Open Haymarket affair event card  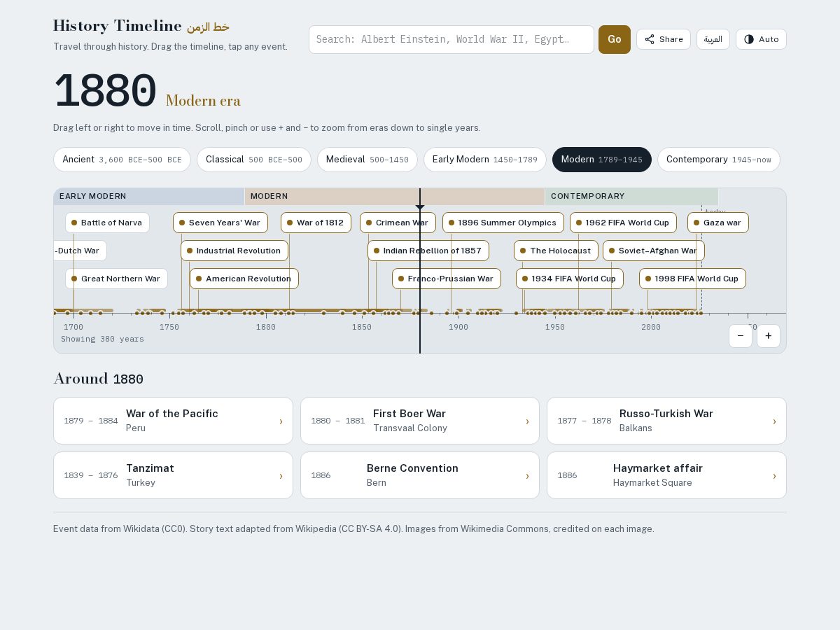[666, 475]
